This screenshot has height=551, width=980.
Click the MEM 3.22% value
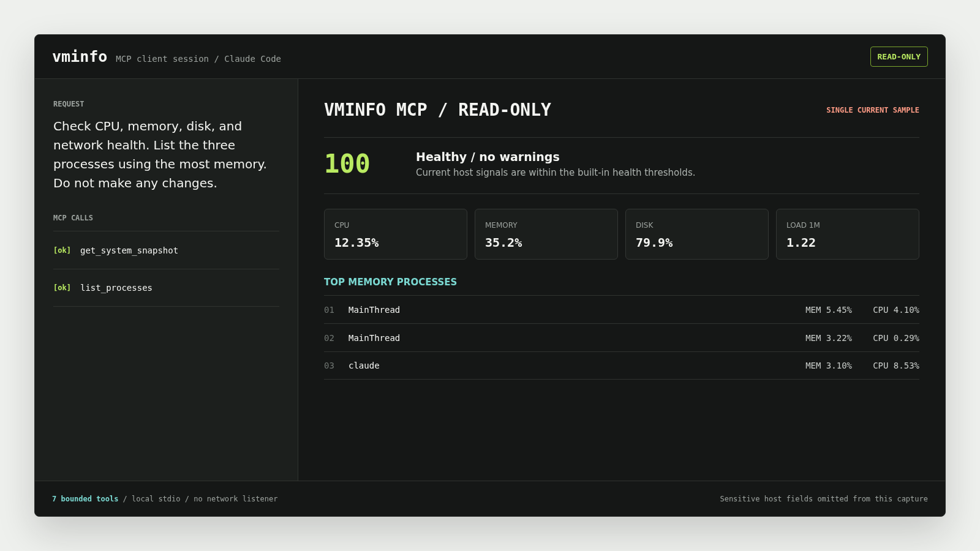point(829,338)
